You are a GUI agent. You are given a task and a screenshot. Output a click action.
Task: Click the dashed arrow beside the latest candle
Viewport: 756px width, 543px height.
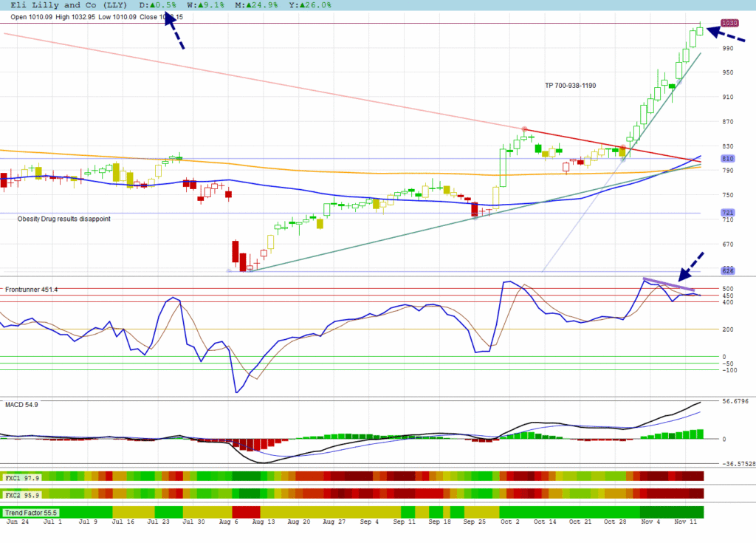pos(726,35)
